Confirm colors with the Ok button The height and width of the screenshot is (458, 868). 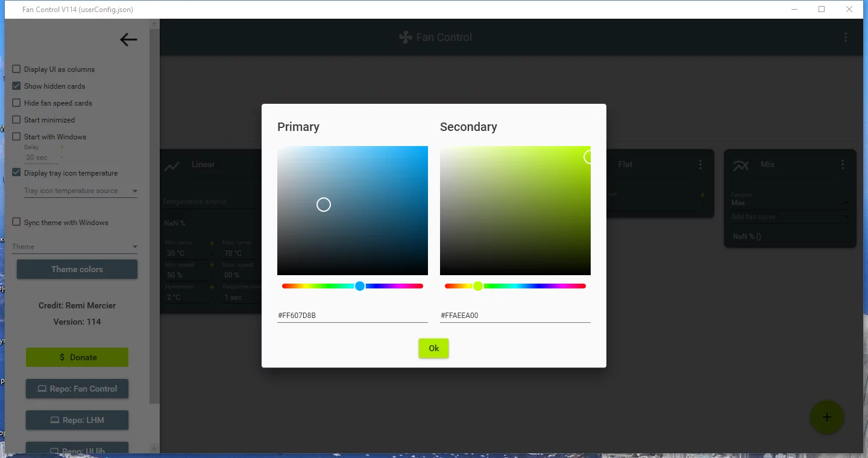point(434,348)
